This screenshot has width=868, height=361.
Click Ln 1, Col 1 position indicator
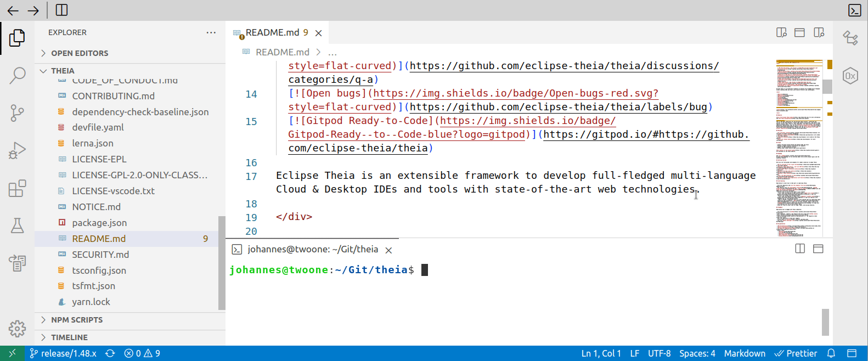tap(601, 353)
